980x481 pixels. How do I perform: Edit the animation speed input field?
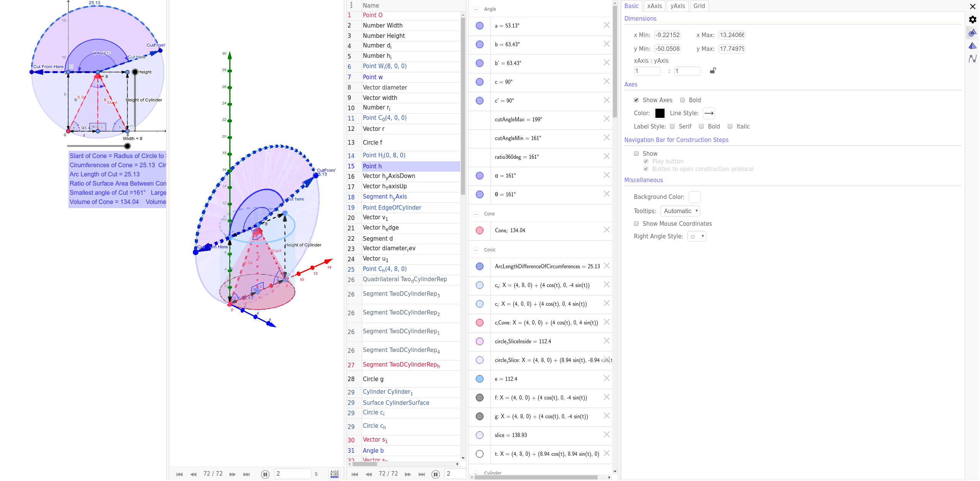(x=293, y=474)
